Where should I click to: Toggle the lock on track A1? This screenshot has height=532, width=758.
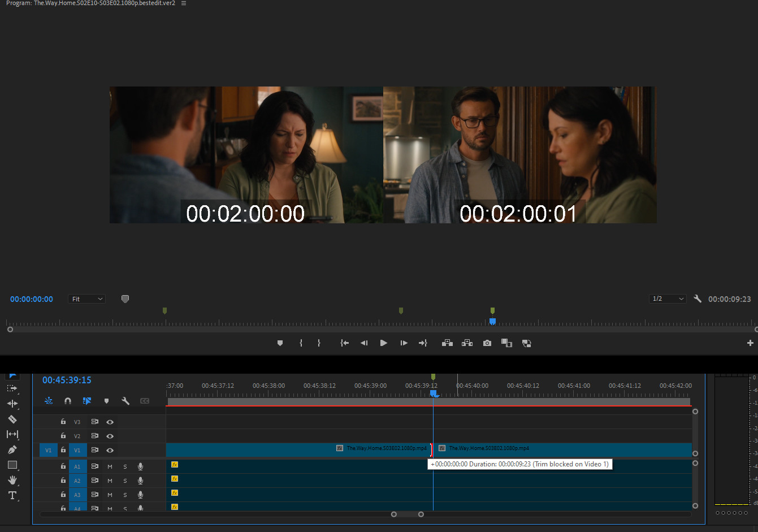pos(63,466)
